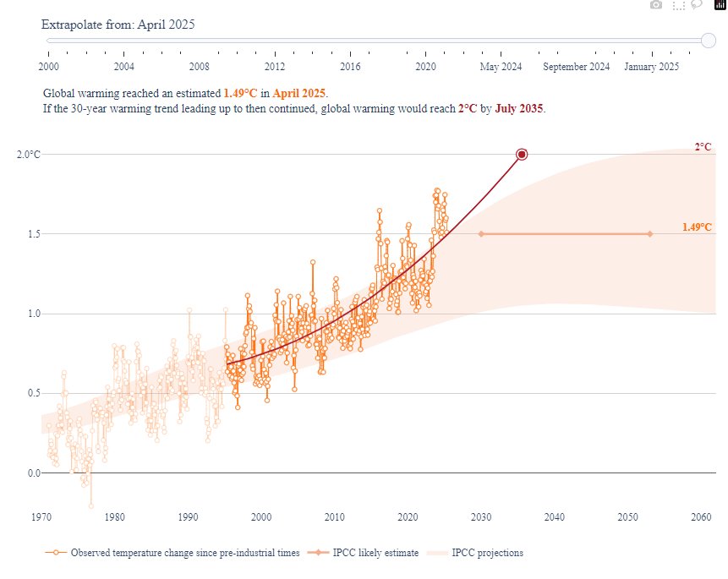Toggle visibility of Observed temperature change series
The height and width of the screenshot is (579, 728).
point(186,552)
